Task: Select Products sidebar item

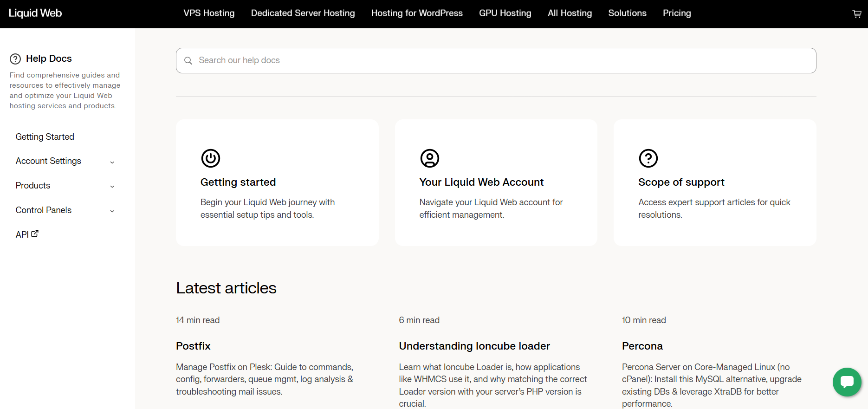Action: point(33,186)
